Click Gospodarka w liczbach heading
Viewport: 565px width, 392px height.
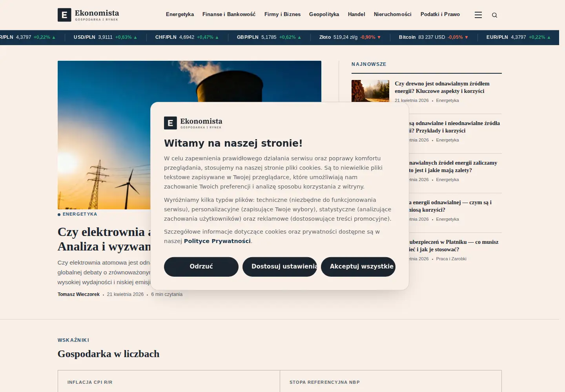(x=109, y=354)
